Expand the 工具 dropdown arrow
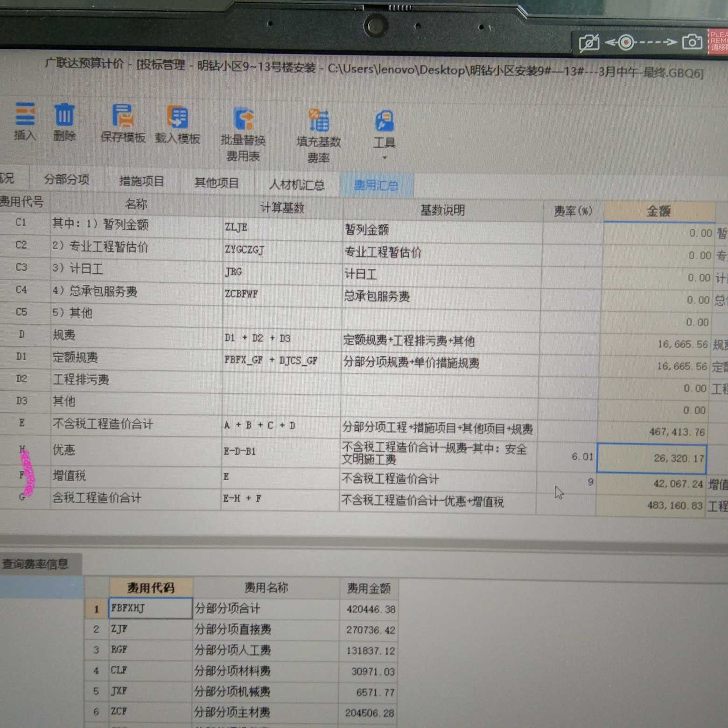This screenshot has width=728, height=728. 385,158
